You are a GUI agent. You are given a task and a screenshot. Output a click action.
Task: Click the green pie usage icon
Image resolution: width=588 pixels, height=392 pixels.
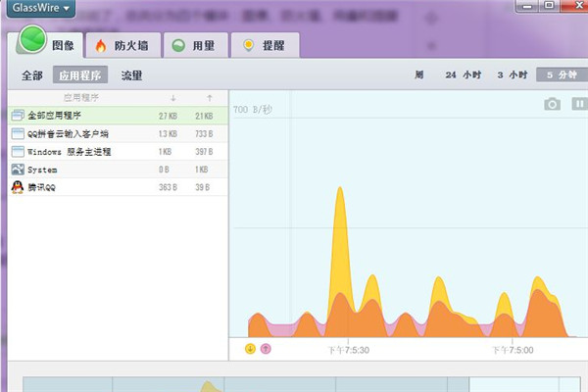(x=178, y=46)
